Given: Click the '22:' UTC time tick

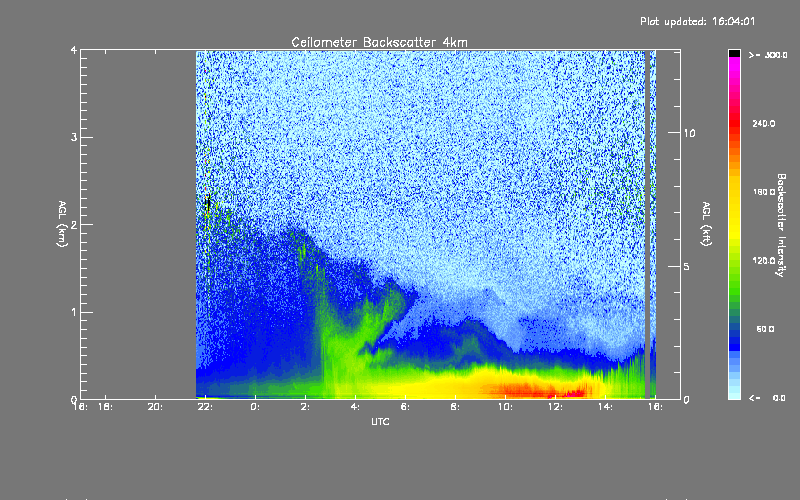Looking at the screenshot, I should (205, 407).
